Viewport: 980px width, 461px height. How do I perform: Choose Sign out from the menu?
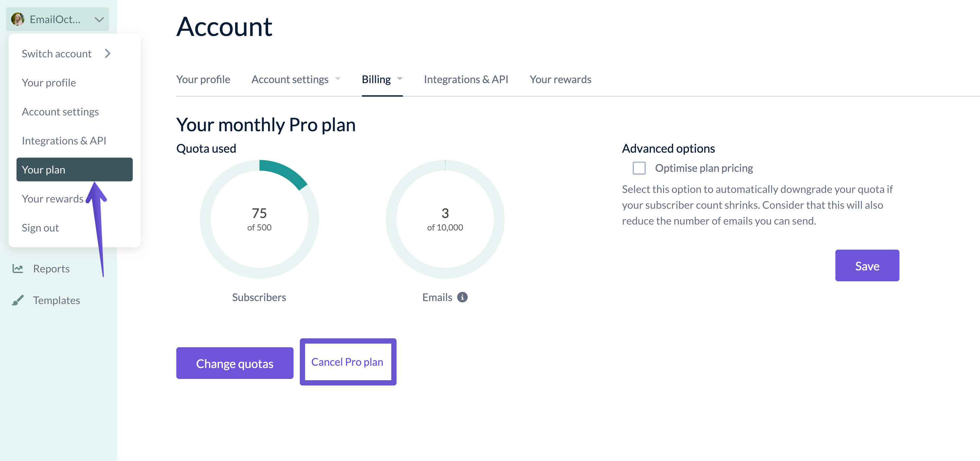coord(40,228)
